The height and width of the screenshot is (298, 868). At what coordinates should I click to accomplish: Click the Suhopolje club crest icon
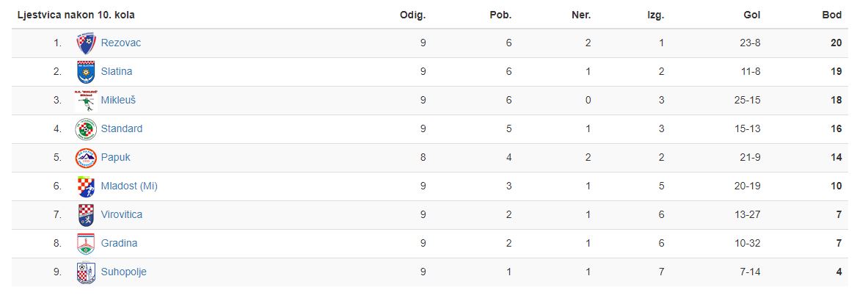86,272
